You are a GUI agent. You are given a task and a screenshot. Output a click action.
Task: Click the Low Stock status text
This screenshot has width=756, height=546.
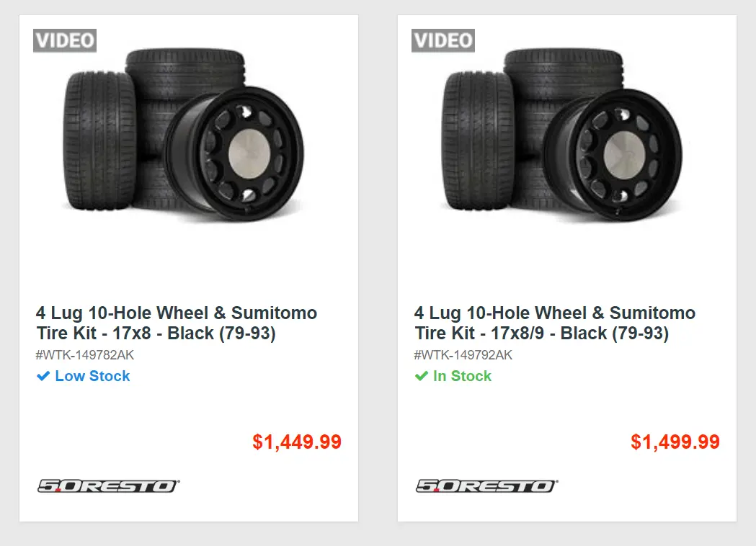pos(92,376)
